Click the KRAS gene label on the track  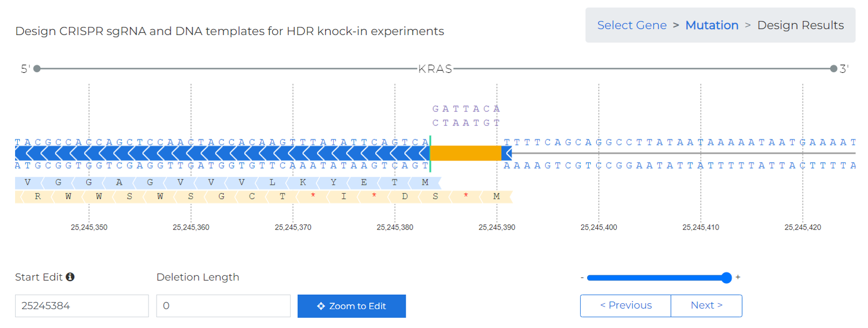[x=435, y=69]
